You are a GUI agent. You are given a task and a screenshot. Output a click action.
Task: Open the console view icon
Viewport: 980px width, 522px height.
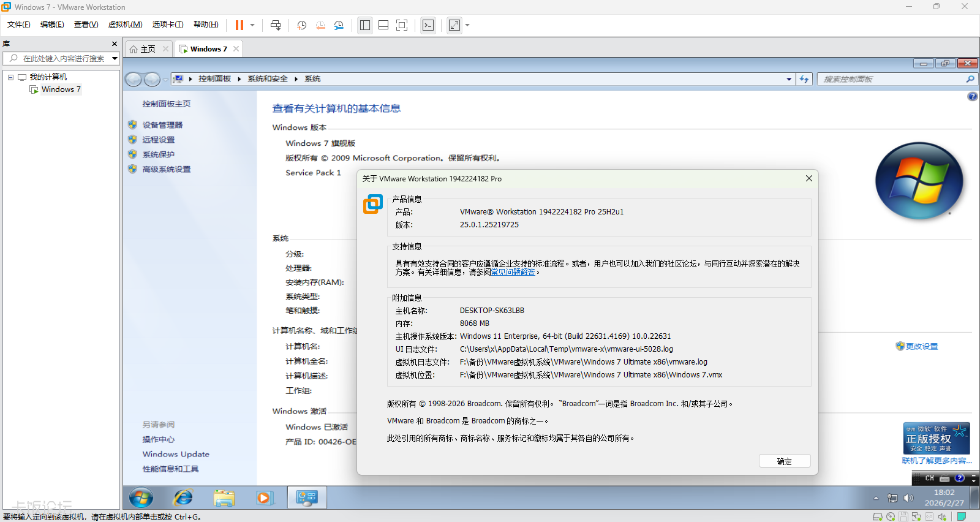pyautogui.click(x=428, y=25)
